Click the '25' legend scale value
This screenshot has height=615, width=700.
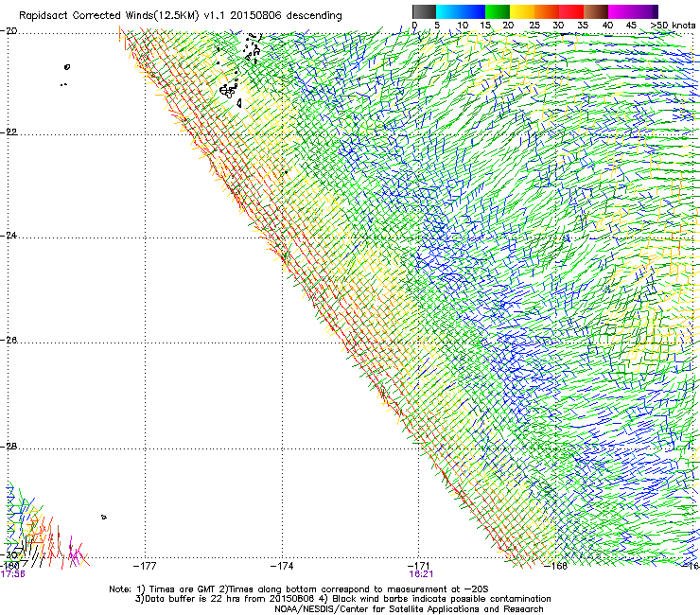click(534, 26)
